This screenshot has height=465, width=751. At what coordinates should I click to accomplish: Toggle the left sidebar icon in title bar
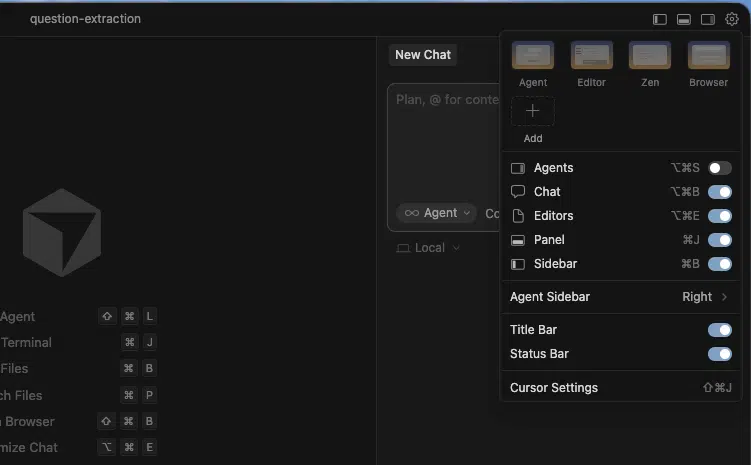[660, 19]
